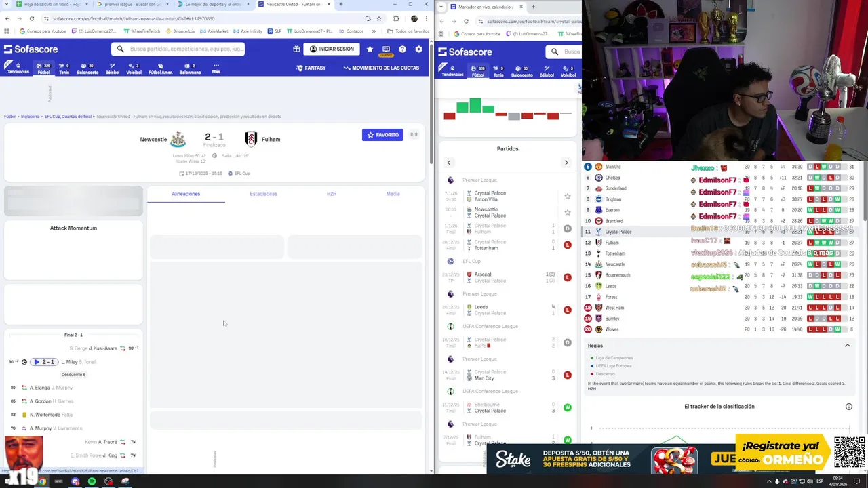Image resolution: width=868 pixels, height=488 pixels.
Task: Toggle the notification bell beside FAVORITO
Action: (x=414, y=135)
